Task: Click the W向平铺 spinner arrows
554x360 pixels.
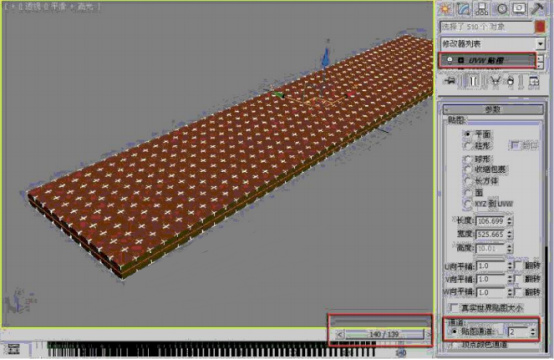Action: pos(510,293)
